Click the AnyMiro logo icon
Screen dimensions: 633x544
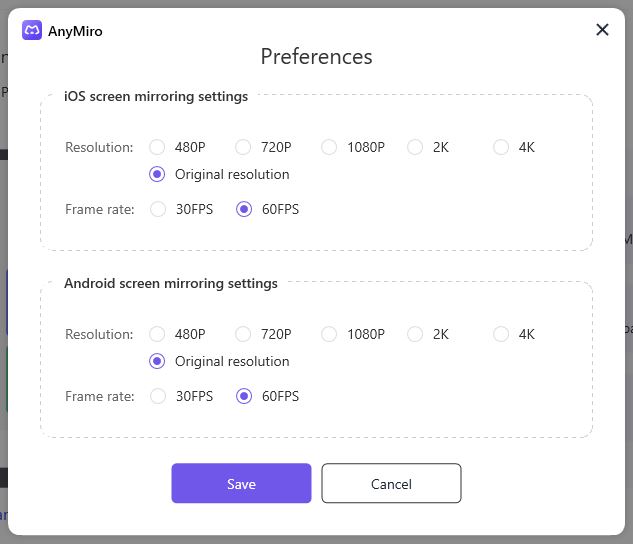[32, 30]
